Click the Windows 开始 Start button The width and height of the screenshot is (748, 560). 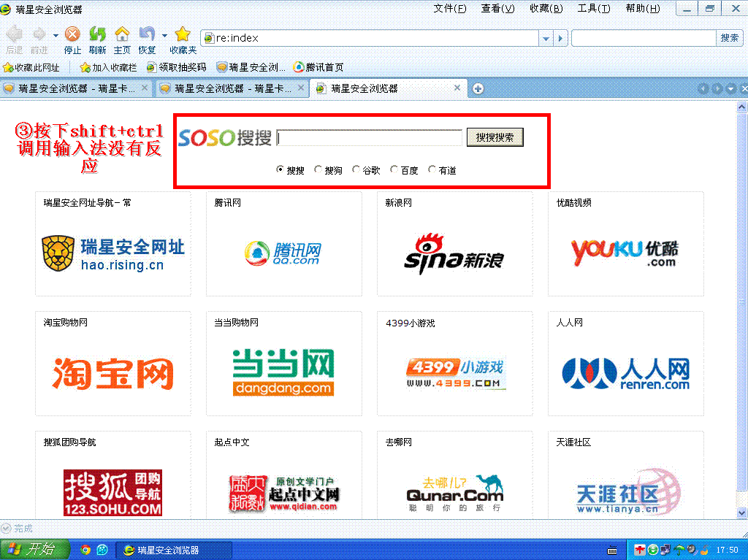pyautogui.click(x=34, y=550)
